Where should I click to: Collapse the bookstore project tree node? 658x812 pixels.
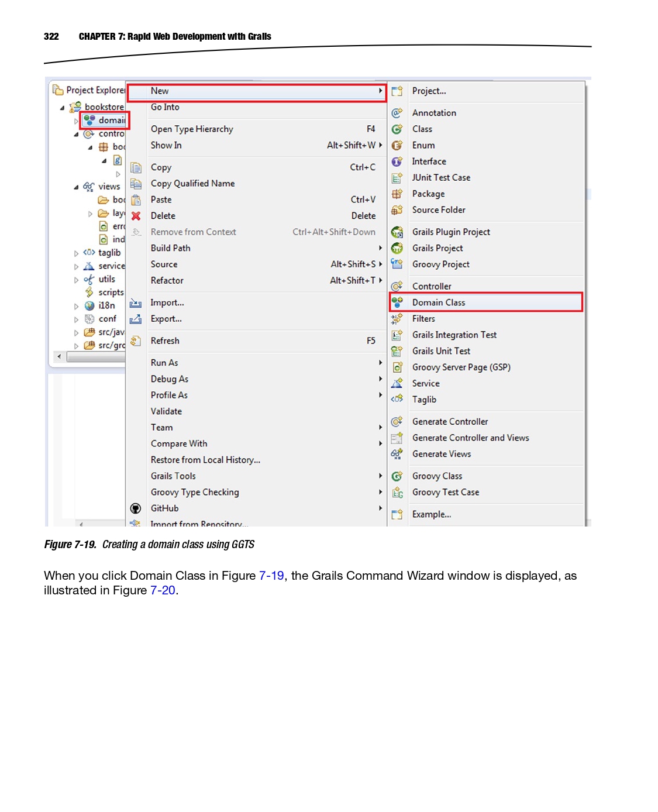[62, 108]
